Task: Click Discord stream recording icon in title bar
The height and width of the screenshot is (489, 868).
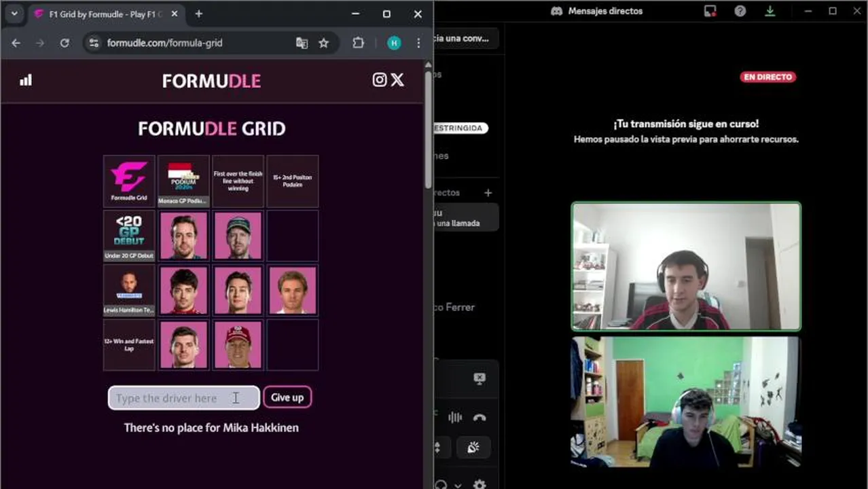Action: click(x=710, y=11)
